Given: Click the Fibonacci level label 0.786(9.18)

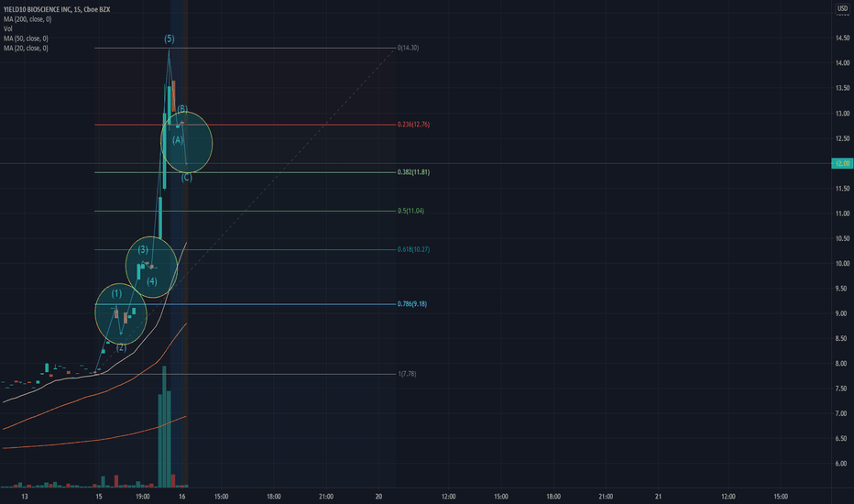Looking at the screenshot, I should coord(411,304).
